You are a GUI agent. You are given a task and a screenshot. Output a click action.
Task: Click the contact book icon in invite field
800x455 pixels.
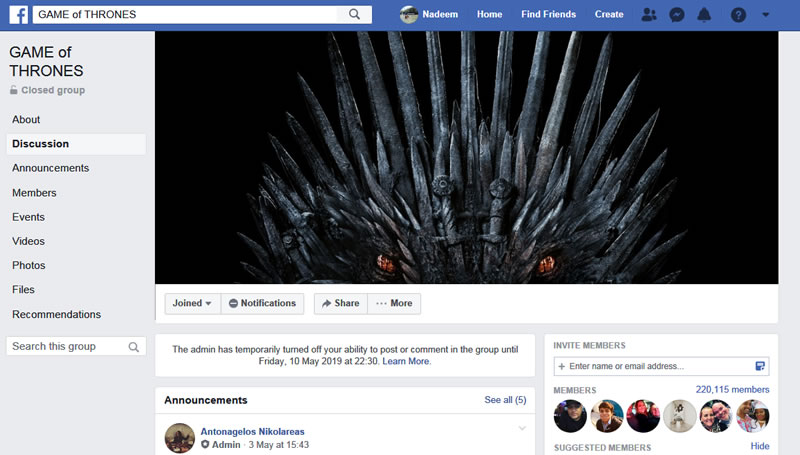(x=760, y=366)
